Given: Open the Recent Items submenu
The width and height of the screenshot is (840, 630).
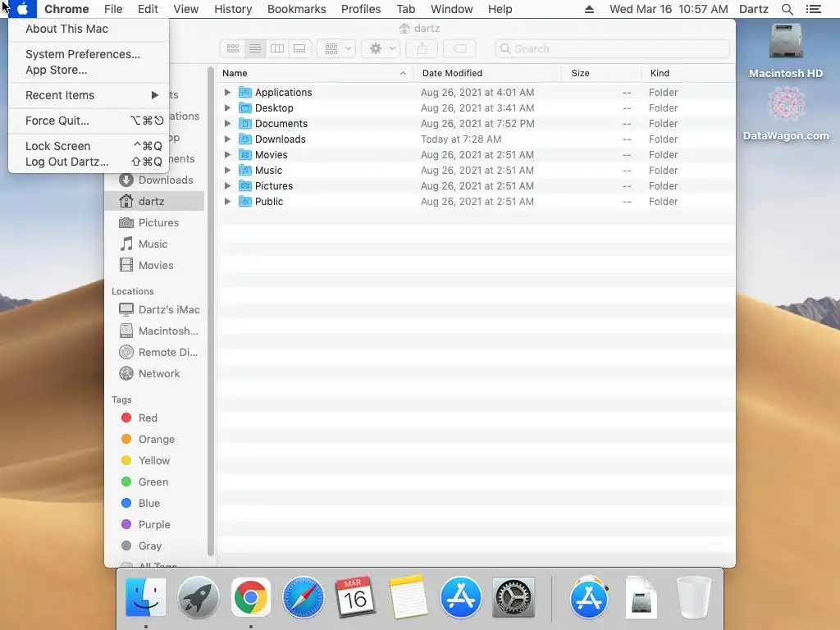Looking at the screenshot, I should pyautogui.click(x=89, y=95).
